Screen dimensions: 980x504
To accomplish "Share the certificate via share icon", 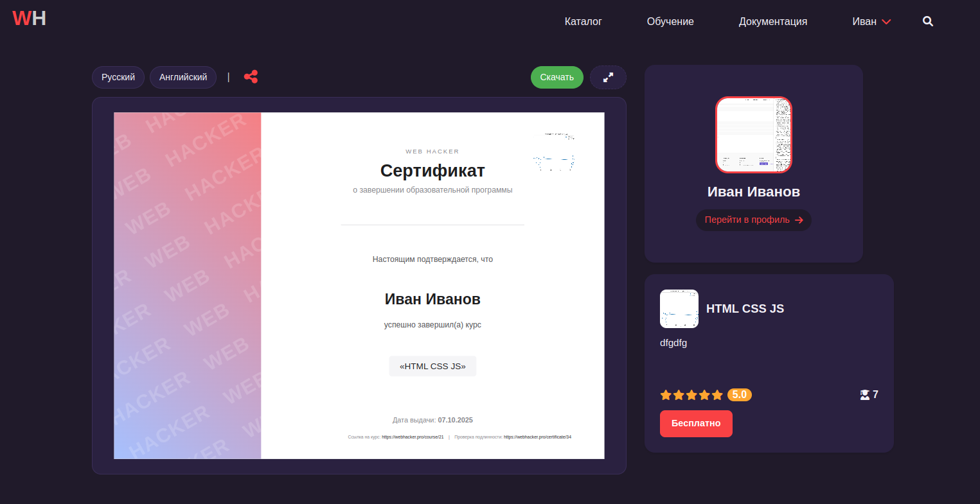I will coord(251,76).
